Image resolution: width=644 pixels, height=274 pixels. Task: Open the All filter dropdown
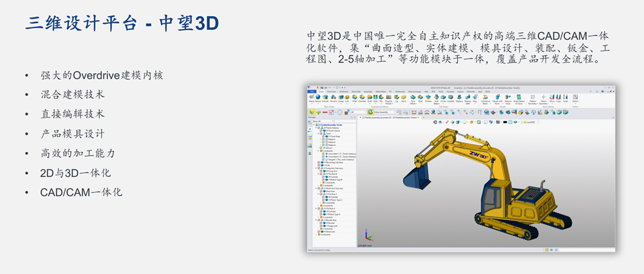(358, 112)
